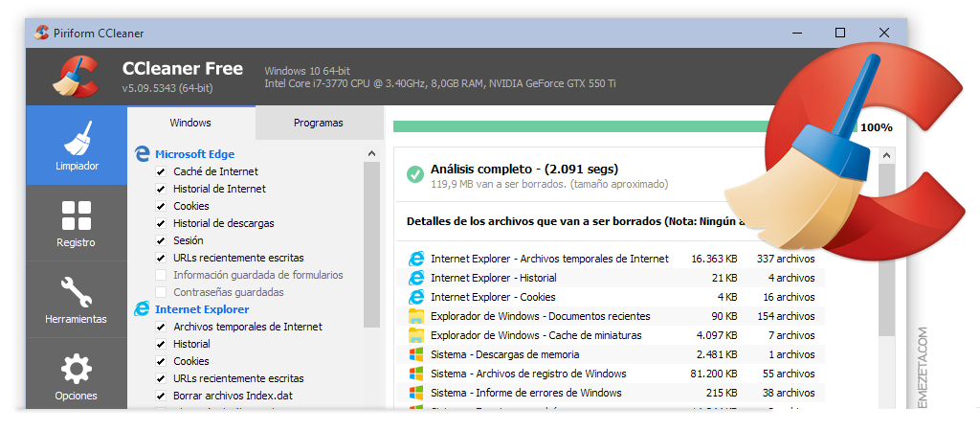Toggle the Edge Cookies checkbox
980x431 pixels.
pos(161,206)
